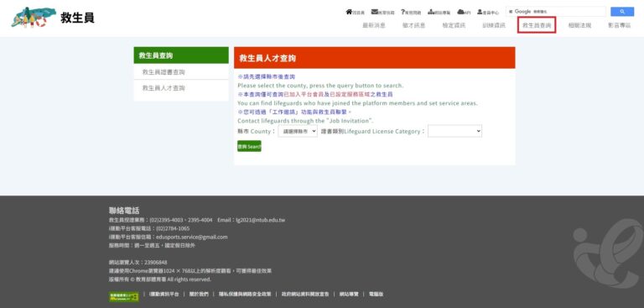Click the green 查詢 Search button
644x308 pixels.
click(x=249, y=146)
